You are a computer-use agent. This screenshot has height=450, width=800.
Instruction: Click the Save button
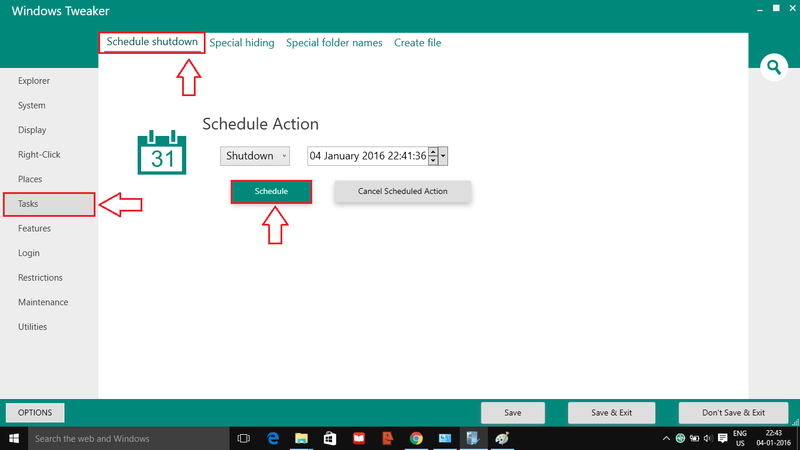coord(513,413)
